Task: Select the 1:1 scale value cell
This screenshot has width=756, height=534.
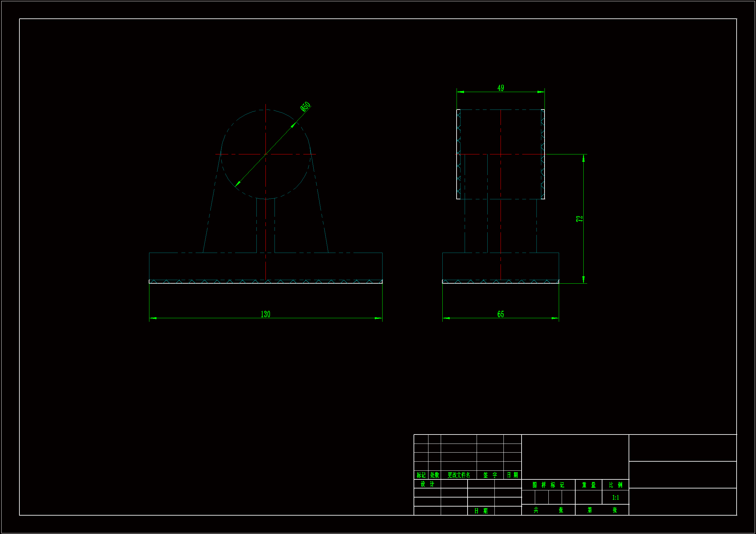Action: [615, 497]
